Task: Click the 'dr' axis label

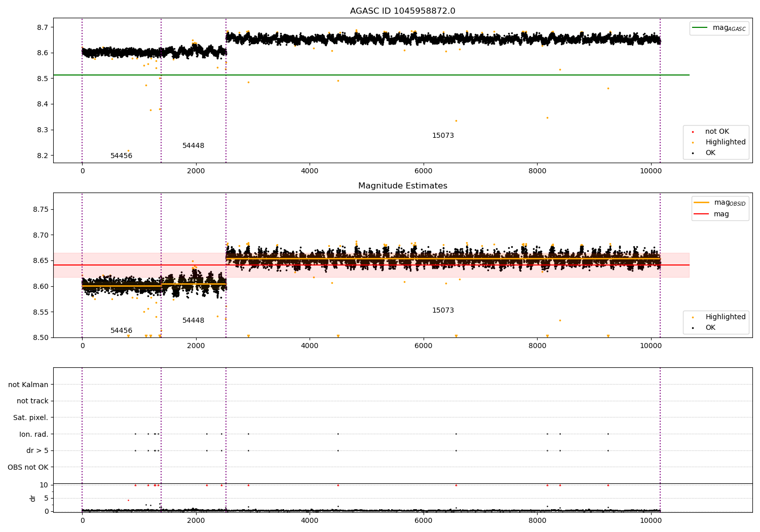Action: 32,498
